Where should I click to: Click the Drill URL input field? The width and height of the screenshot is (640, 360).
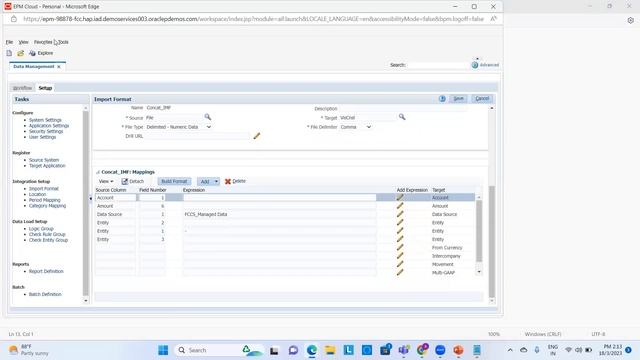(198, 136)
